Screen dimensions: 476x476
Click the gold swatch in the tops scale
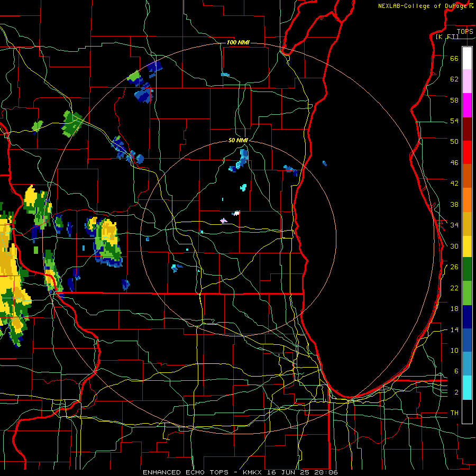point(467,224)
